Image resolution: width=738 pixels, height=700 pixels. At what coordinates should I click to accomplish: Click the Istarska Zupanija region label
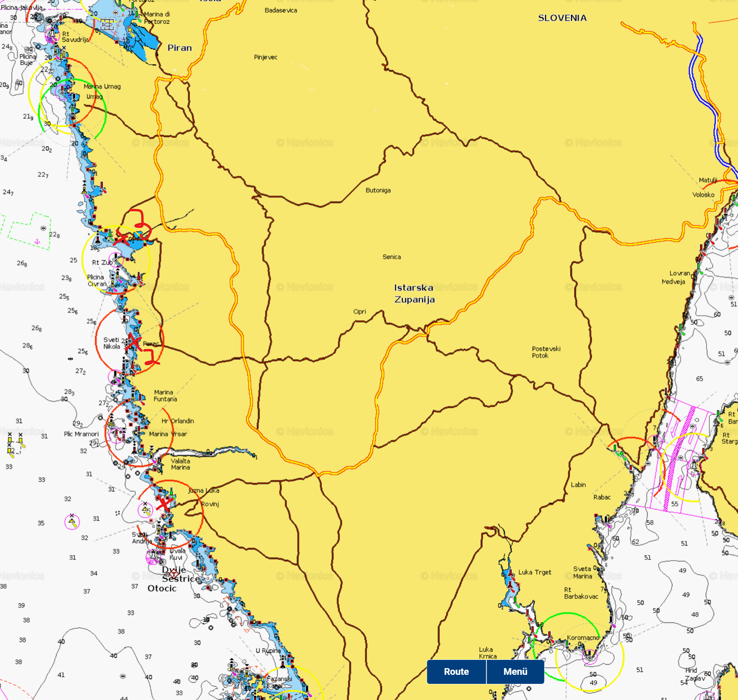coord(414,294)
